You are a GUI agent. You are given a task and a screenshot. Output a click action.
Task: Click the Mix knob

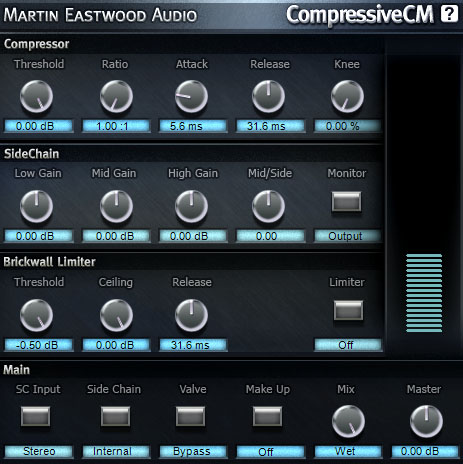tap(348, 422)
